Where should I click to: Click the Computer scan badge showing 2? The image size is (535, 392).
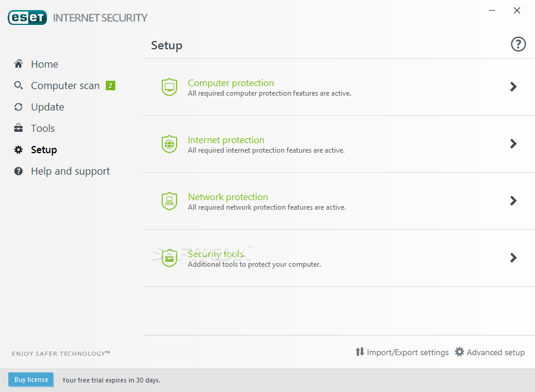coord(111,86)
